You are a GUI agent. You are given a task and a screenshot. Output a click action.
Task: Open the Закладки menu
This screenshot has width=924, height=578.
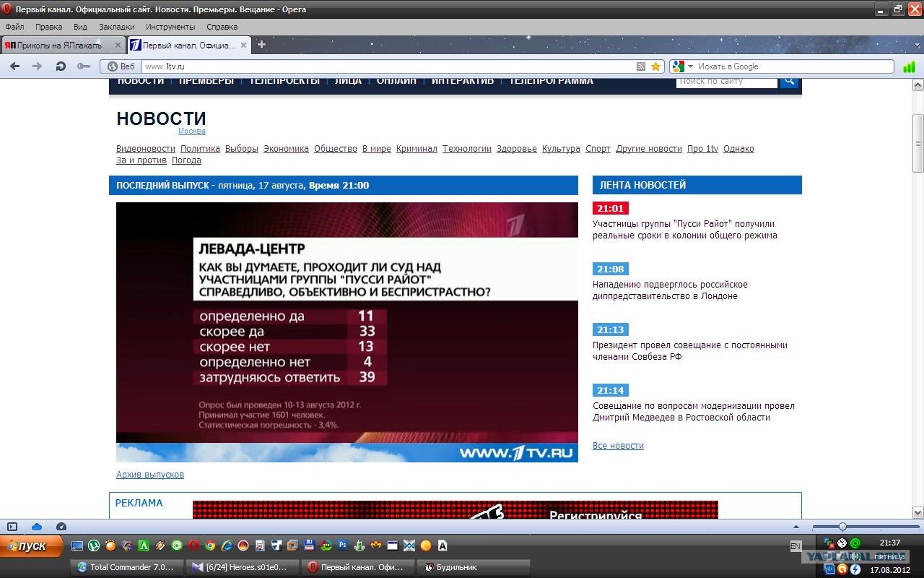(116, 27)
